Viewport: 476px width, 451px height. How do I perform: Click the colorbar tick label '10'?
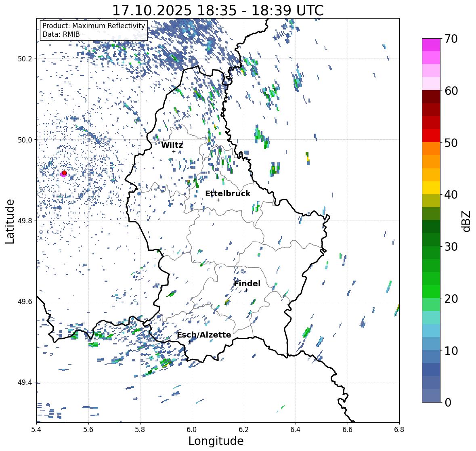point(451,350)
